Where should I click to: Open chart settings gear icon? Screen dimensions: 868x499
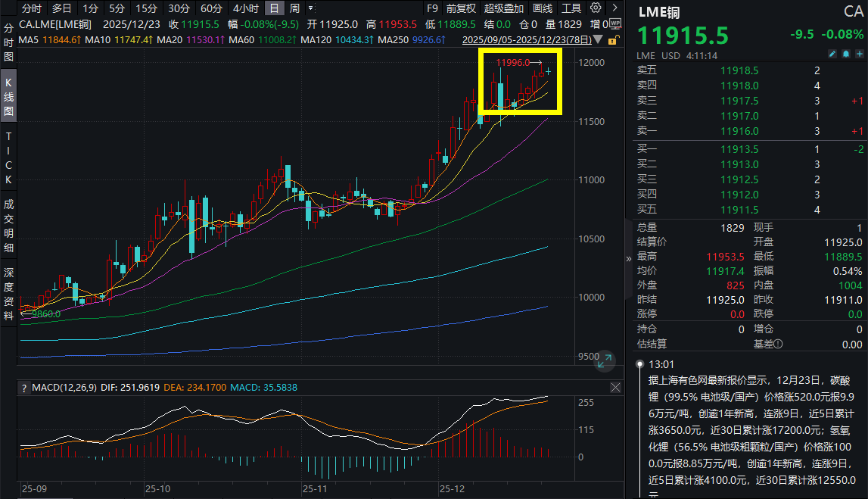596,8
